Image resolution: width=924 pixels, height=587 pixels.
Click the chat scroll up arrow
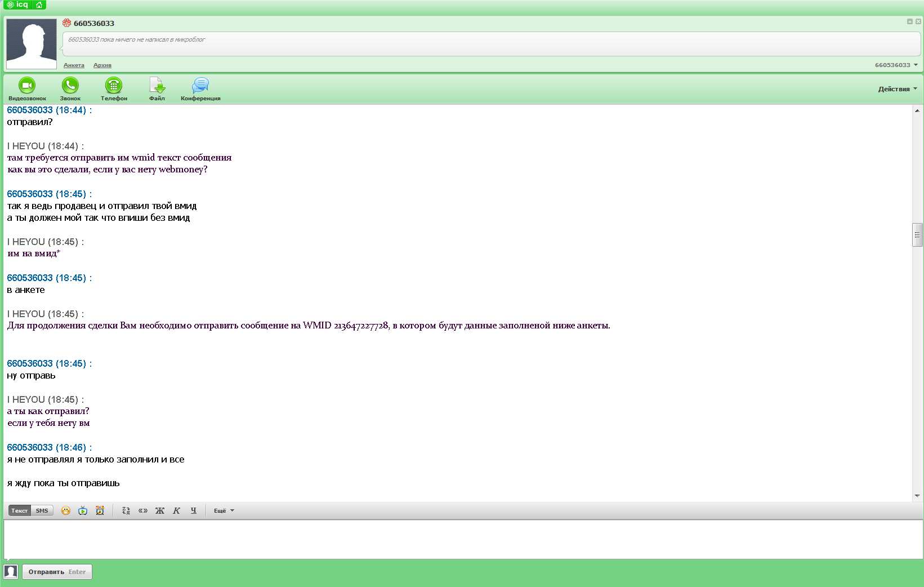917,111
